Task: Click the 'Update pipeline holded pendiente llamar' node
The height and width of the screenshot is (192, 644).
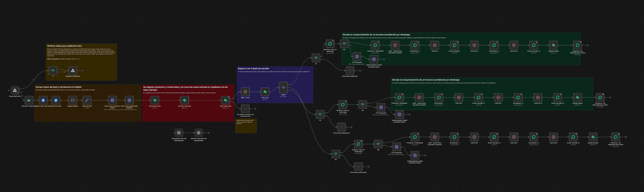Action: [374, 59]
